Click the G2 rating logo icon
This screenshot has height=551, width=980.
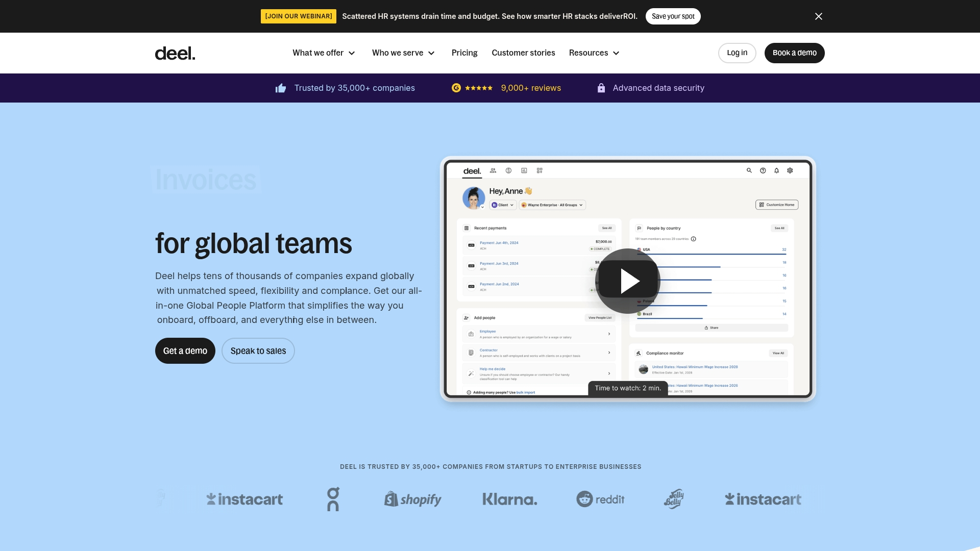pyautogui.click(x=456, y=88)
